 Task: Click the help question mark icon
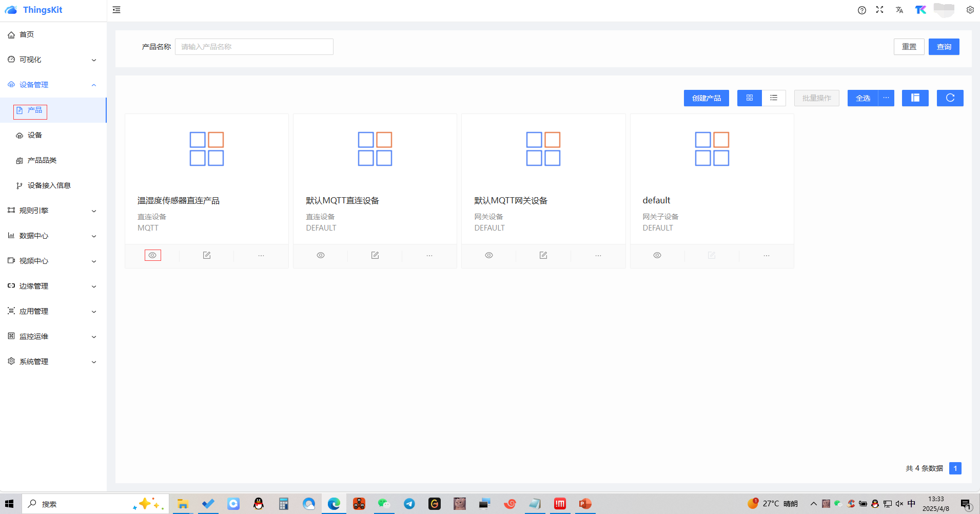click(x=862, y=10)
